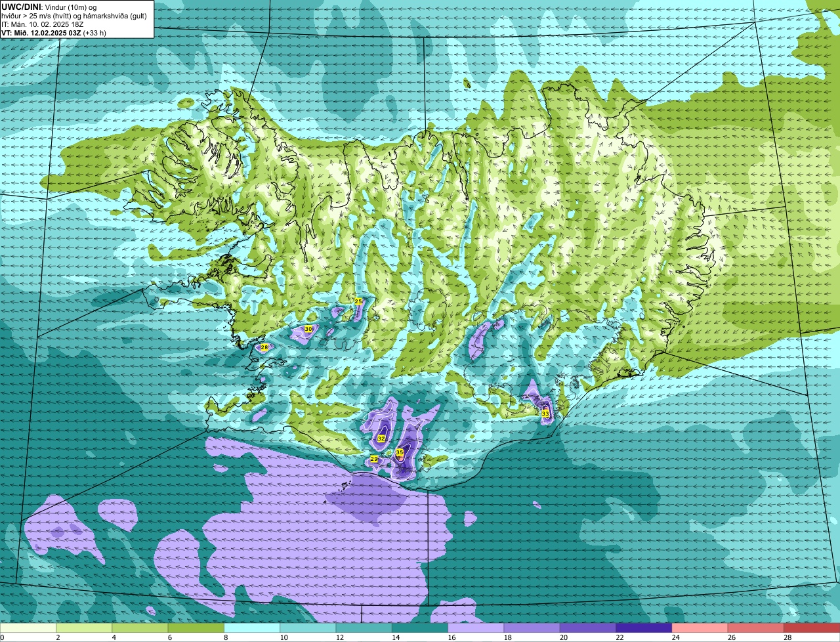
Task: Select the 2–4 m/s light green legend swatch
Action: pos(84,628)
